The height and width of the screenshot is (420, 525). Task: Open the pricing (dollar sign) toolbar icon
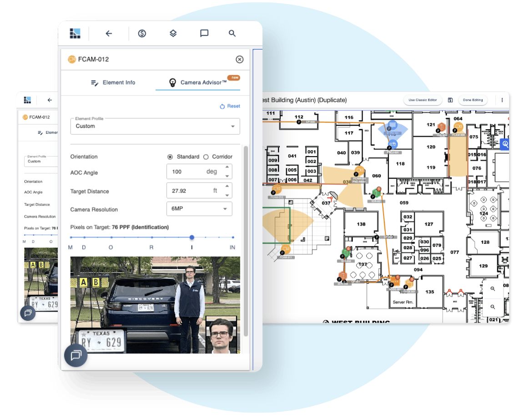[x=142, y=33]
